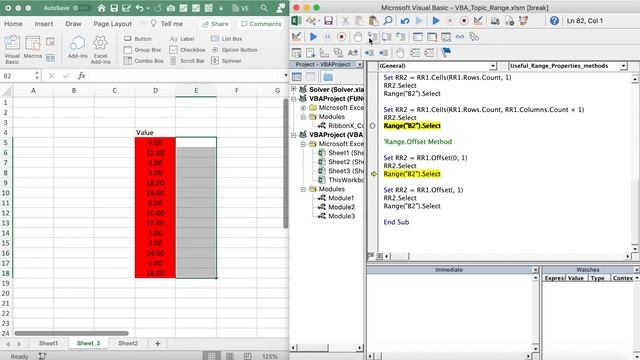The height and width of the screenshot is (360, 640).
Task: Toggle breakpoint with the hand icon in Debug toolbar
Action: tap(358, 37)
